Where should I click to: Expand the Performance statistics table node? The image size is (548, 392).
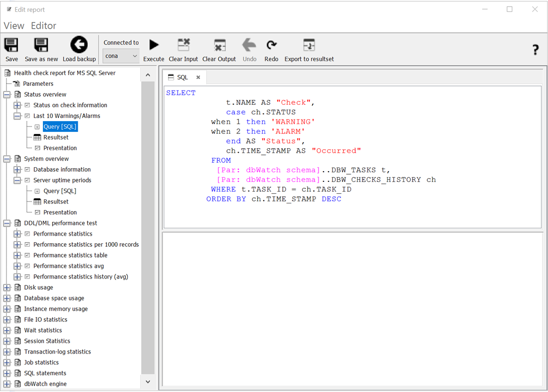pyautogui.click(x=17, y=256)
